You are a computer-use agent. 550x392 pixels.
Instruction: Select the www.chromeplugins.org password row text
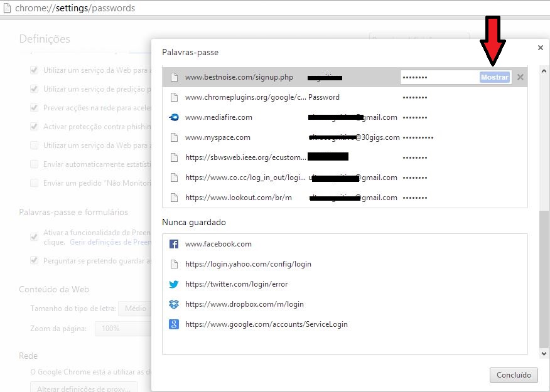tap(345, 97)
